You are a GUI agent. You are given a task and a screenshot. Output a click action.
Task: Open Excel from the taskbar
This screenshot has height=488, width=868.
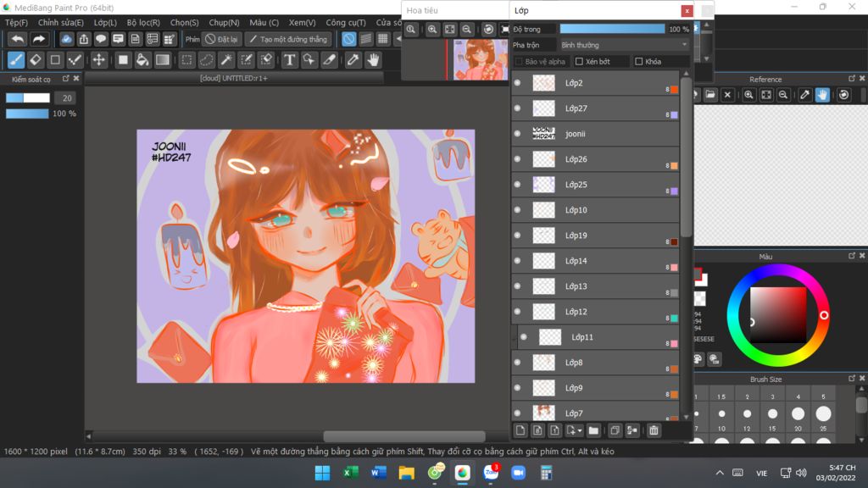[x=350, y=473]
